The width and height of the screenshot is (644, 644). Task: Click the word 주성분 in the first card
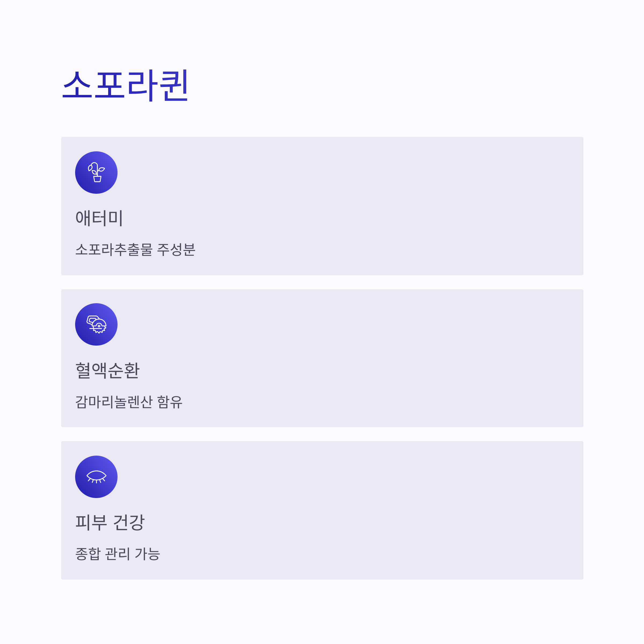coord(176,249)
